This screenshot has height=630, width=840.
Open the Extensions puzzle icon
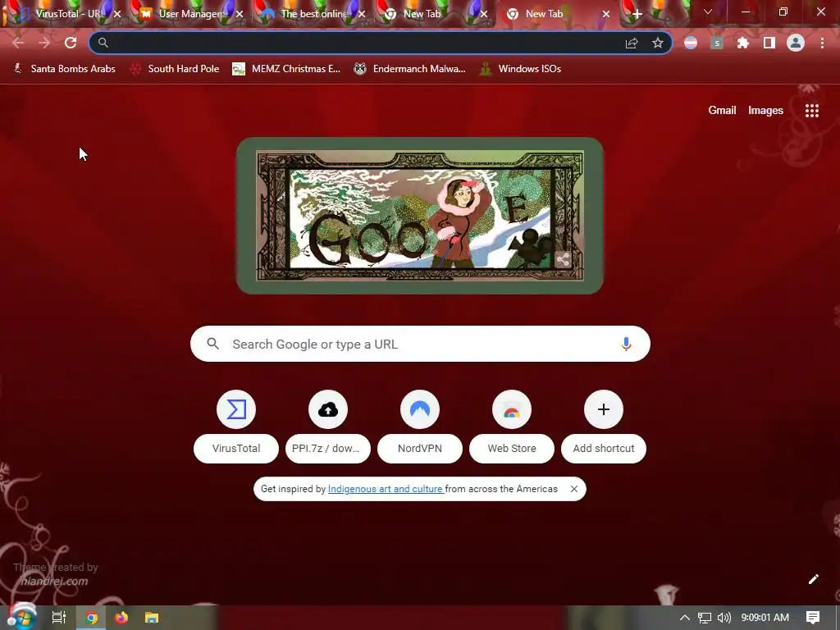(x=743, y=43)
